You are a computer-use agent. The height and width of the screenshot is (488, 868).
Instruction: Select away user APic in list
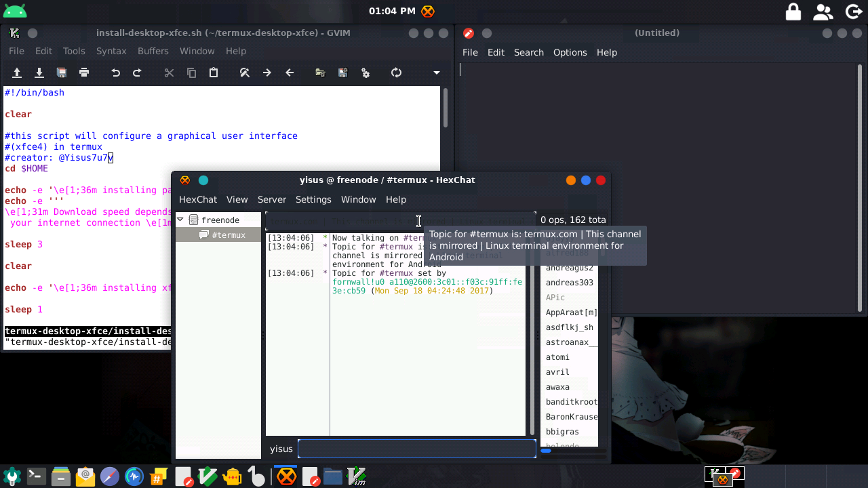570,298
